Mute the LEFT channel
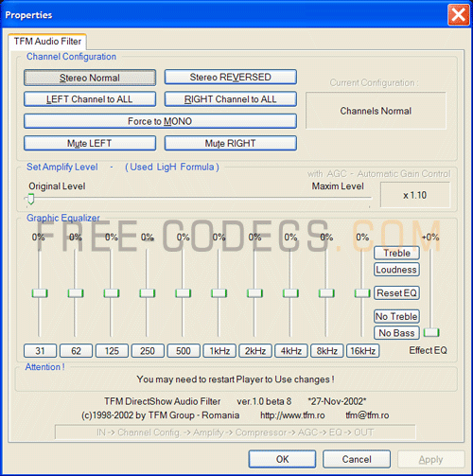The image size is (473, 476). (x=90, y=143)
